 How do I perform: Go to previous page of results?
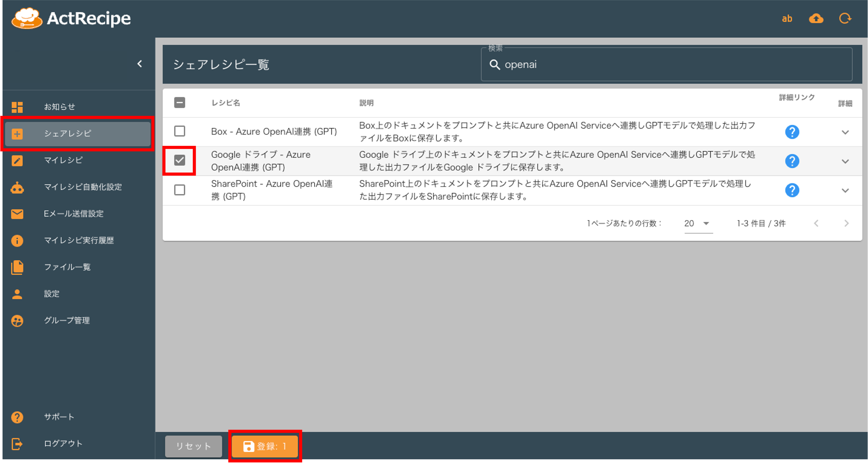pos(816,223)
